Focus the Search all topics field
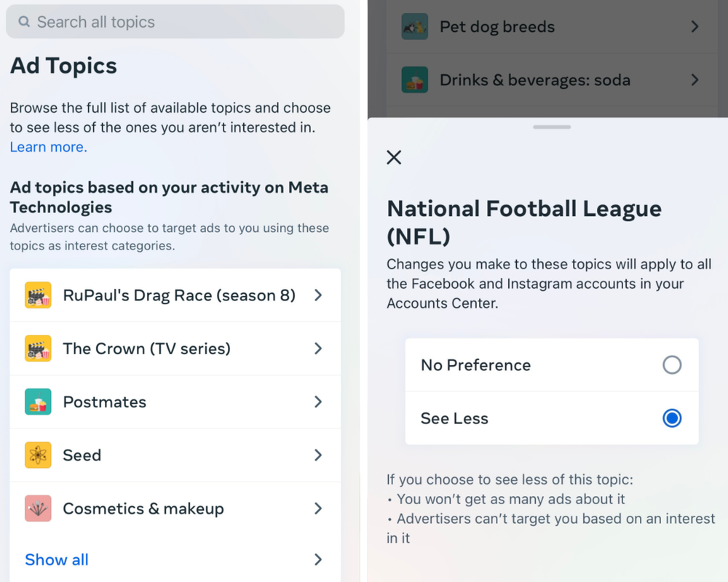This screenshot has height=582, width=728. (175, 22)
